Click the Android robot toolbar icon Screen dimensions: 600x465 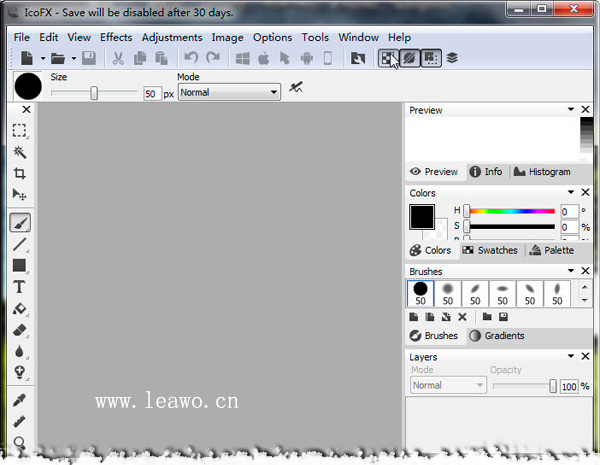point(307,58)
